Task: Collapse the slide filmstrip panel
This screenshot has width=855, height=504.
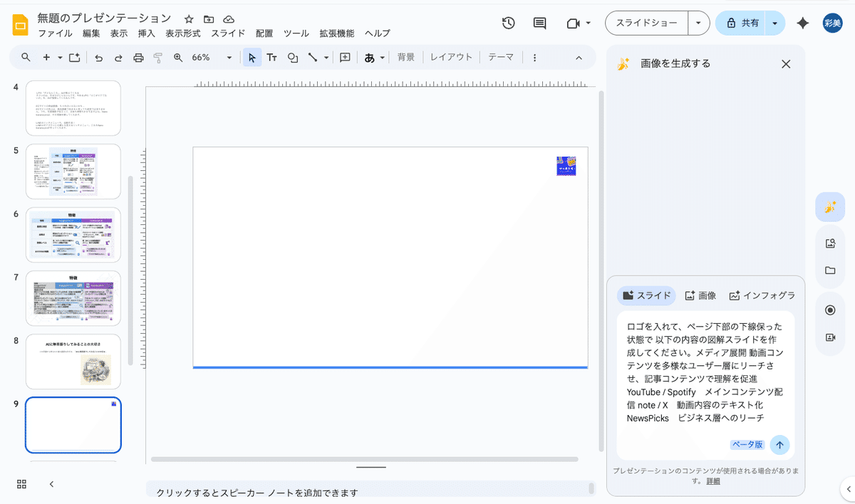Action: pos(51,484)
